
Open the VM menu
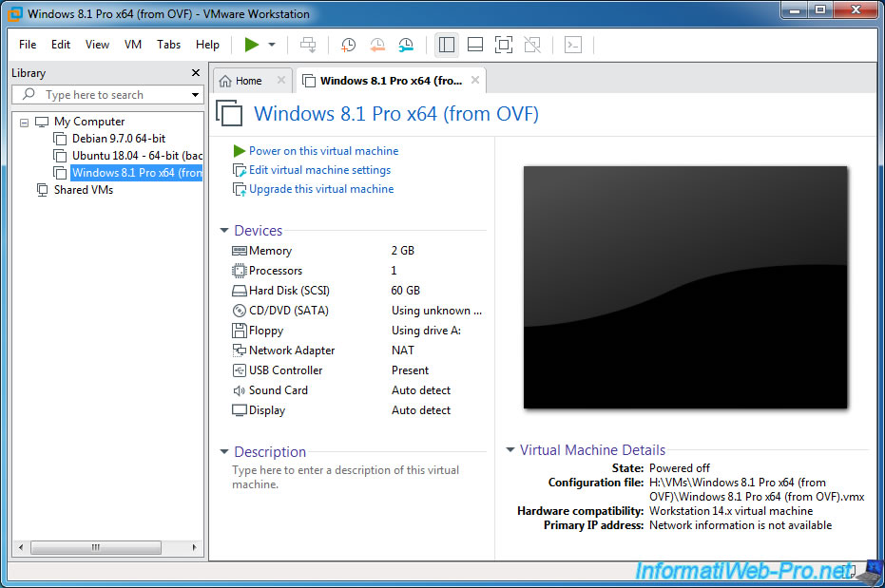pos(133,45)
